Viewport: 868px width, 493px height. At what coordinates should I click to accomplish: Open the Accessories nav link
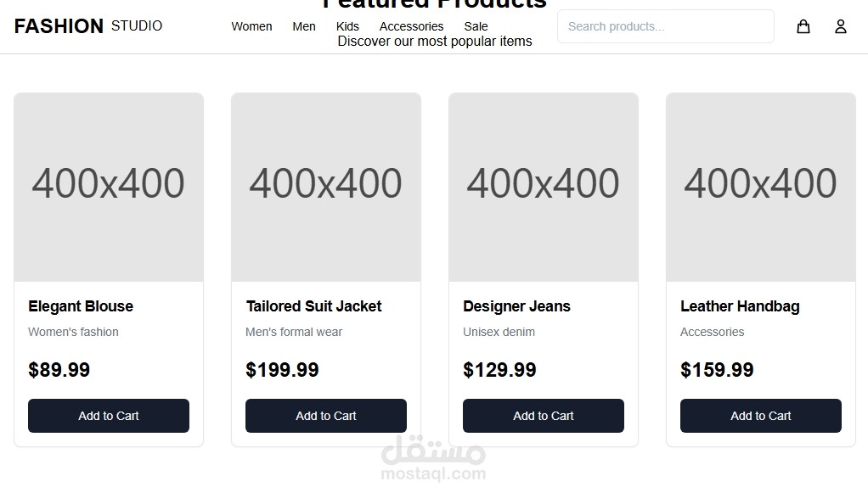click(x=411, y=26)
